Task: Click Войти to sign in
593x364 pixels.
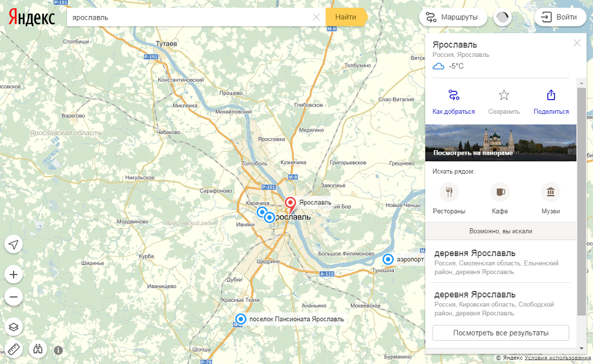Action: tap(560, 17)
